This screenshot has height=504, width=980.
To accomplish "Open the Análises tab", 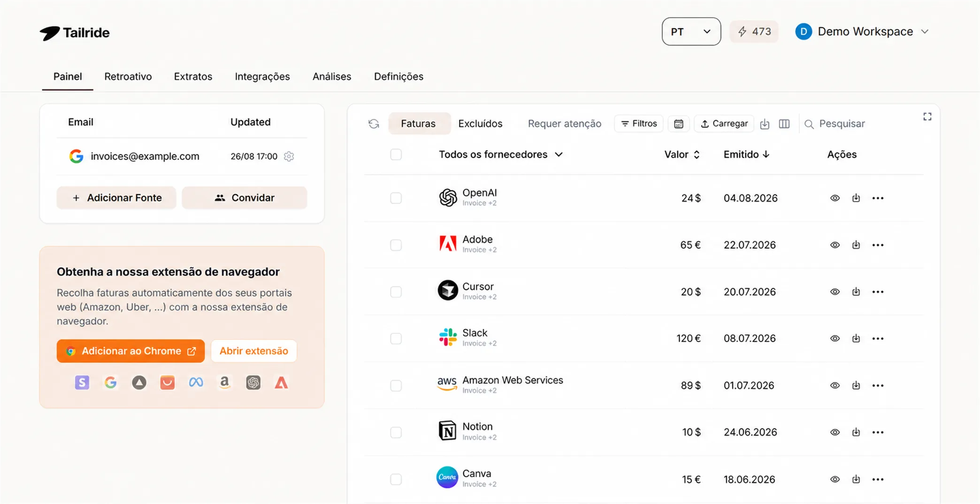I will tap(332, 76).
